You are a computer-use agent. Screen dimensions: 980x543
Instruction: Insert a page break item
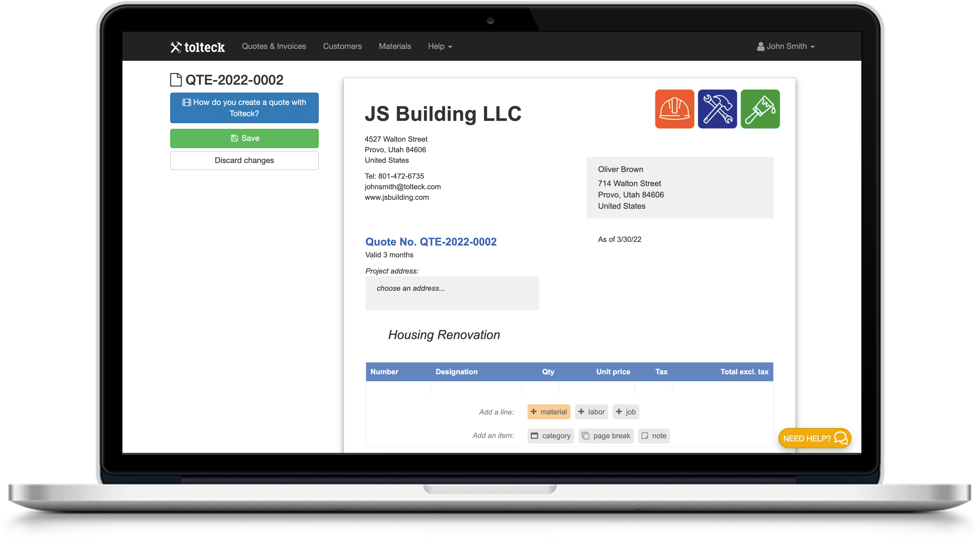point(606,436)
